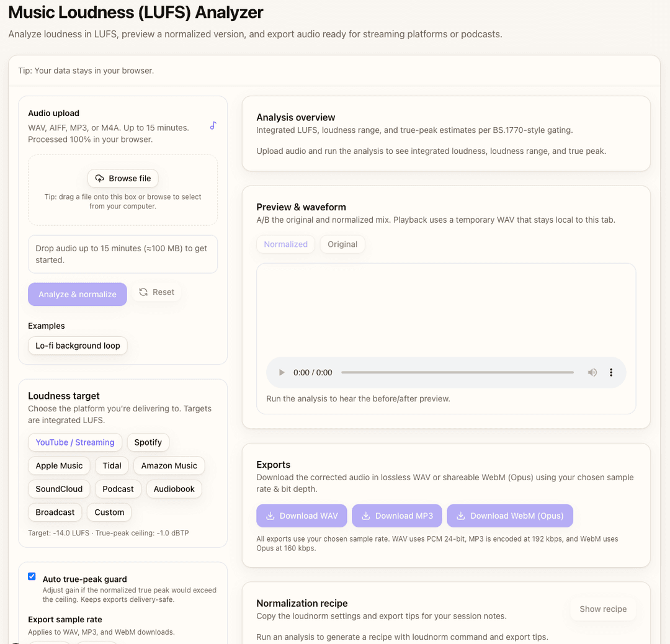Download the WebM (Opus) export
Viewport: 670px width, 644px height.
click(510, 516)
